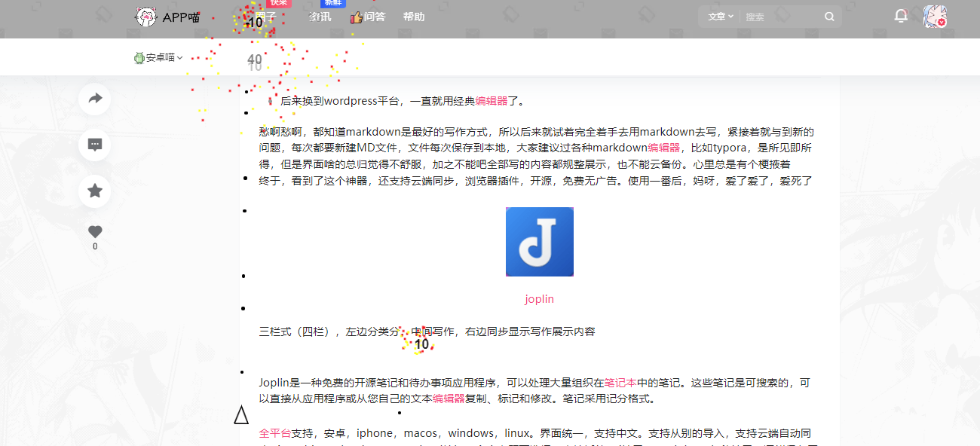Screen dimensions: 980x446
Task: Open the 编辑器 link before 复制、标记和修改
Action: tap(449, 399)
